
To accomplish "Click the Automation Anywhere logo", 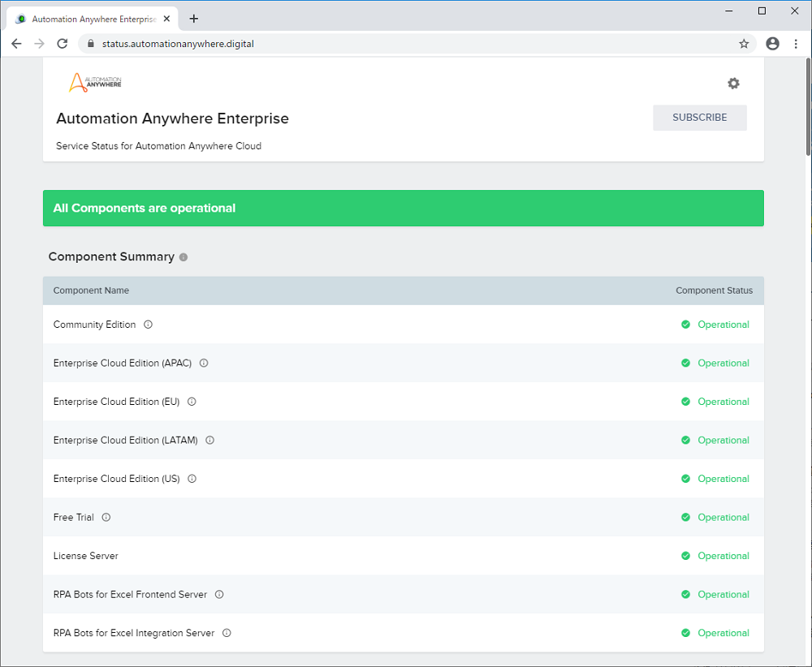I will (95, 83).
